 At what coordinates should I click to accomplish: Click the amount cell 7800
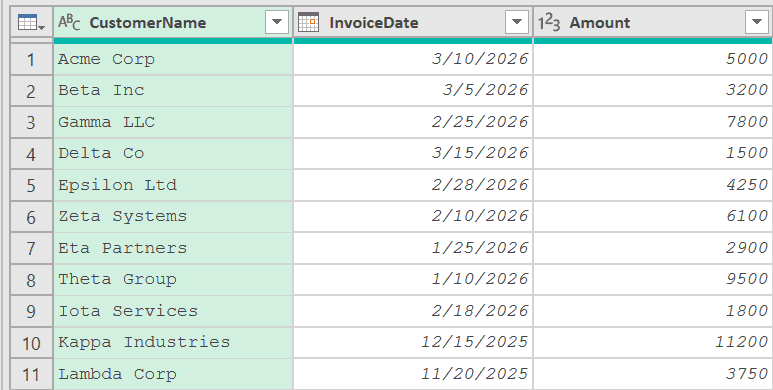point(653,122)
